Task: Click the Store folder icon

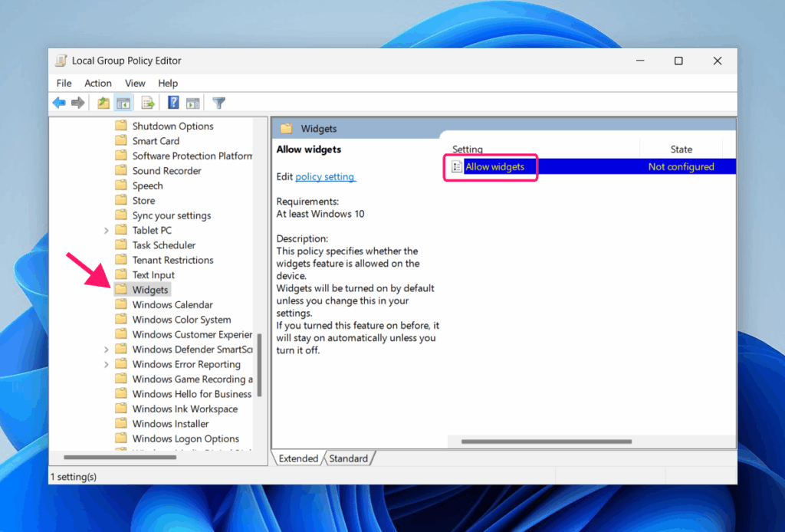Action: click(120, 200)
